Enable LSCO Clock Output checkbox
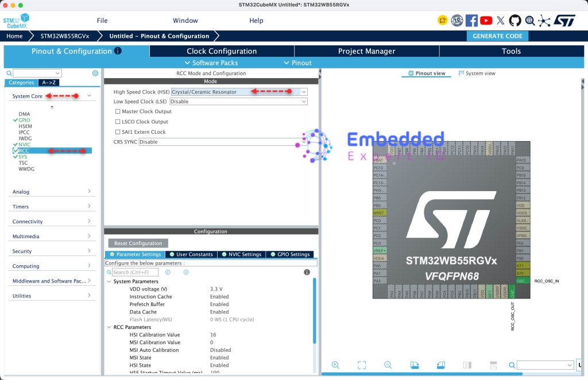Image resolution: width=588 pixels, height=380 pixels. coord(118,122)
